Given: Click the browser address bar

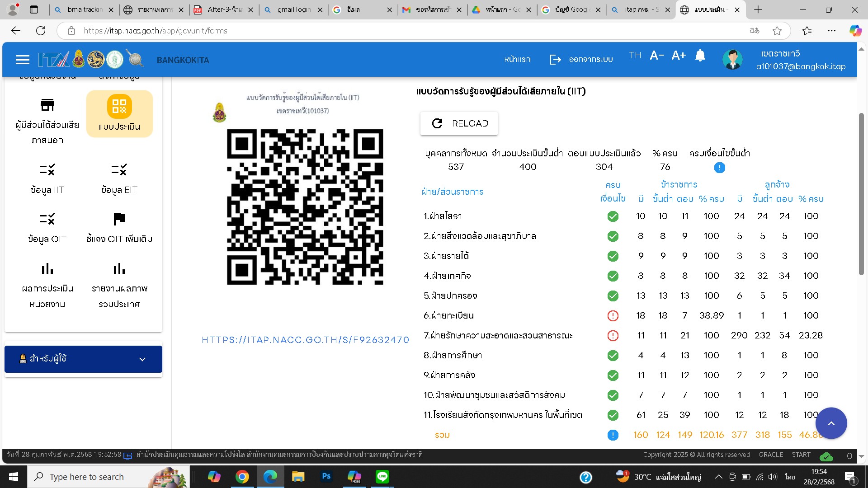Looking at the screenshot, I should (407, 31).
